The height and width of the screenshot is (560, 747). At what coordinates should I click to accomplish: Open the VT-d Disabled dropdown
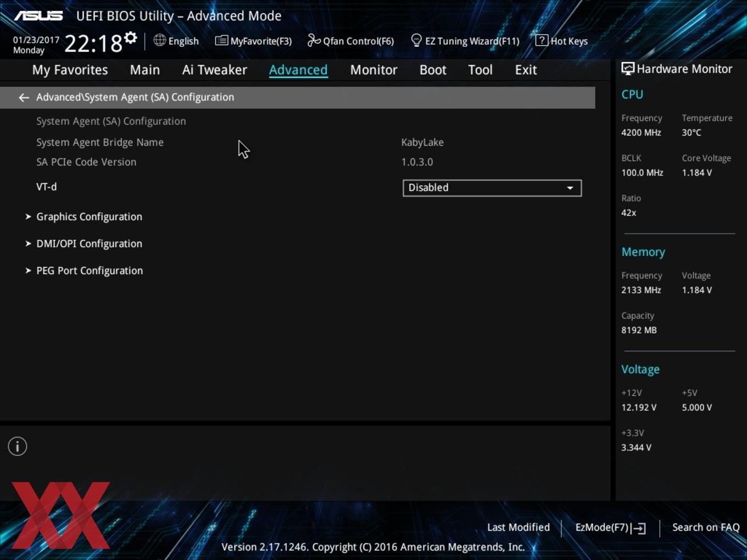[492, 188]
